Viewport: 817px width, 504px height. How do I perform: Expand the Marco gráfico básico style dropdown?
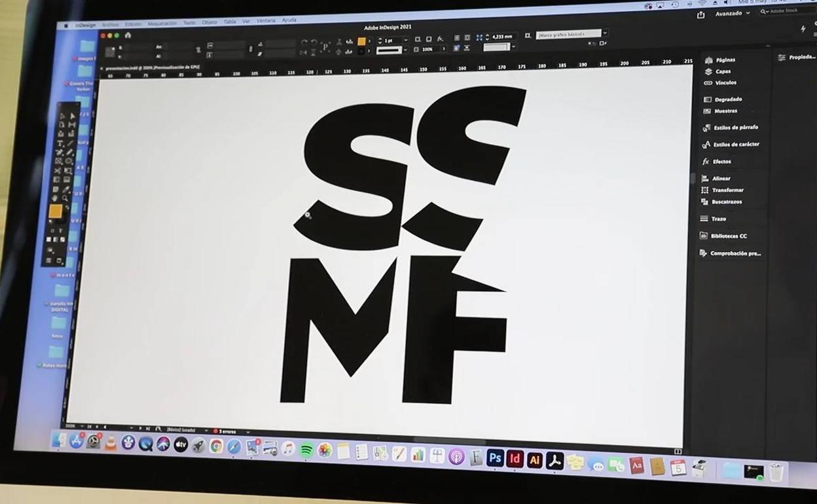tap(604, 33)
